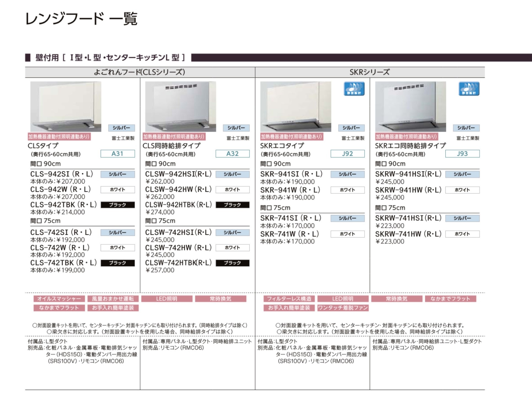
Task: Click the SKRエコ同時給排タイプ product name
Action: pyautogui.click(x=410, y=146)
